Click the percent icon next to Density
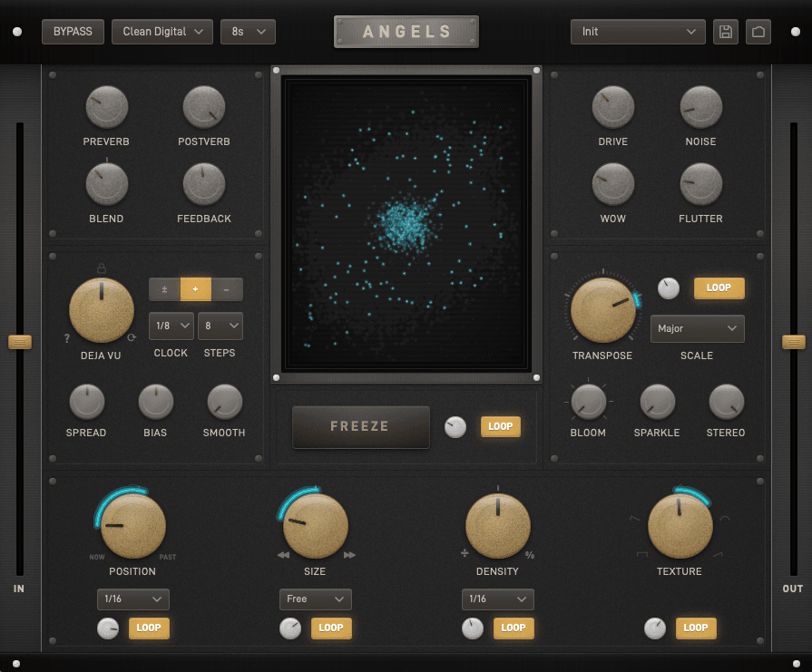 [530, 554]
